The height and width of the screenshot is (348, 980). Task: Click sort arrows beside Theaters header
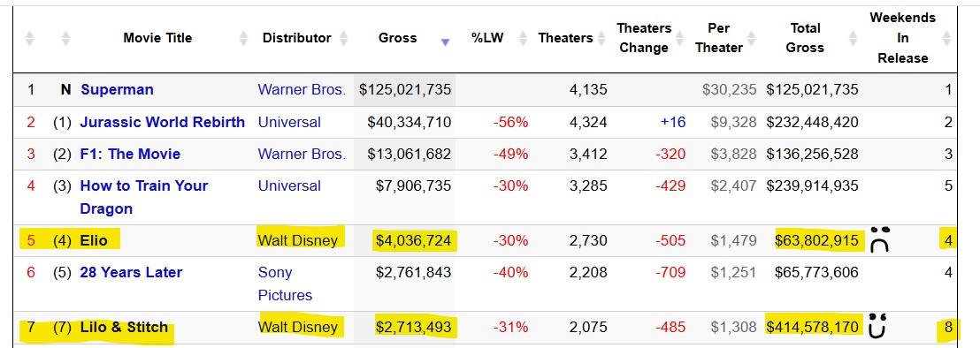tap(601, 39)
